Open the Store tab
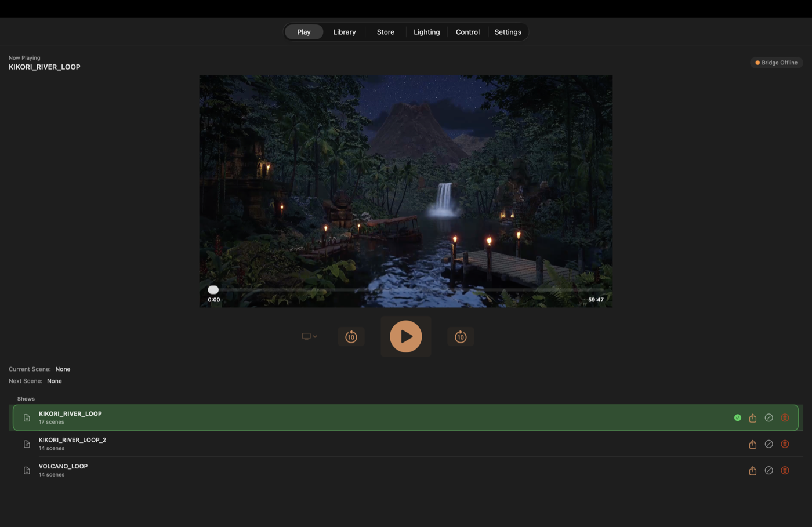The height and width of the screenshot is (527, 812). [x=386, y=32]
